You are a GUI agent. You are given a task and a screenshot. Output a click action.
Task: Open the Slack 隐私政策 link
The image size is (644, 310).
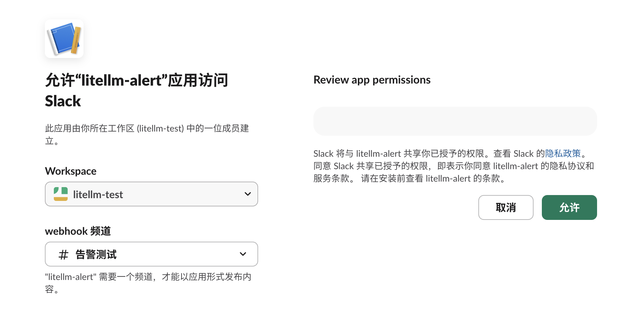pos(563,153)
